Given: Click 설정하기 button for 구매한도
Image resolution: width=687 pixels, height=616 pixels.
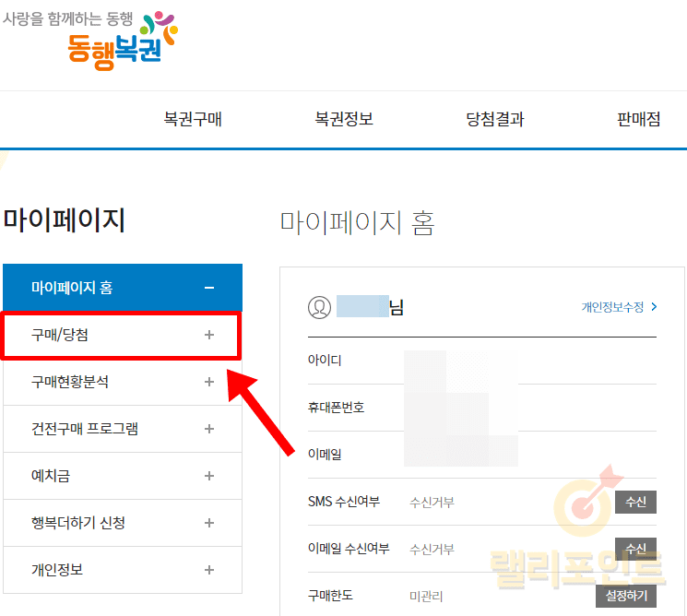Looking at the screenshot, I should [x=628, y=596].
